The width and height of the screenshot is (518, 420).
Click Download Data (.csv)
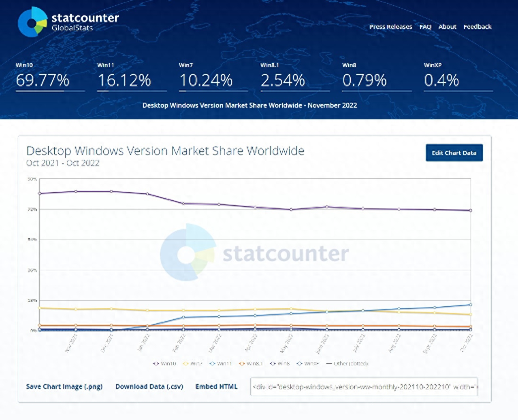point(149,386)
